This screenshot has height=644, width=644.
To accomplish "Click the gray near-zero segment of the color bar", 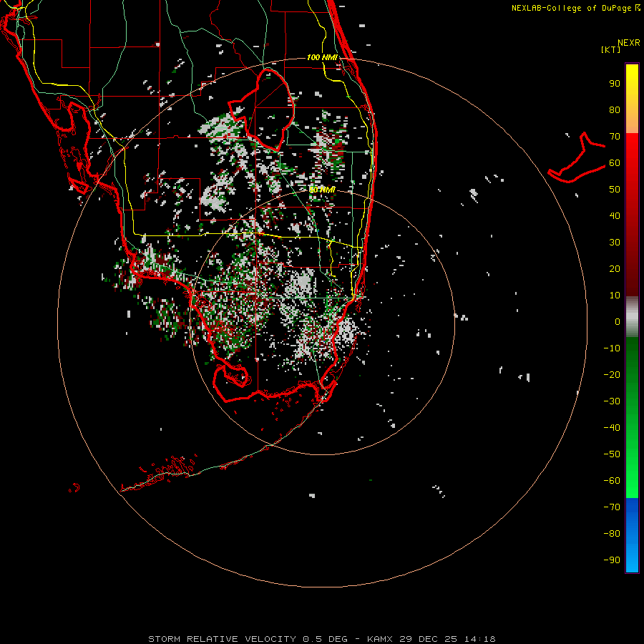I will coord(632,316).
